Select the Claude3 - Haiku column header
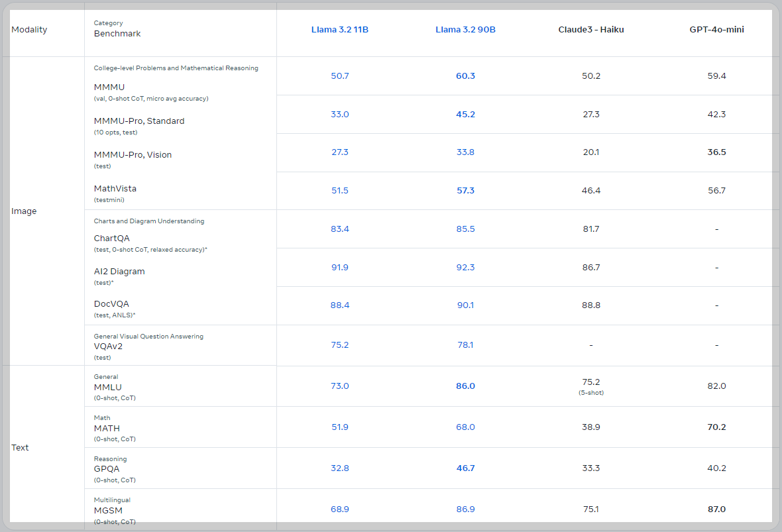Screen dimensions: 782x532 coord(591,29)
